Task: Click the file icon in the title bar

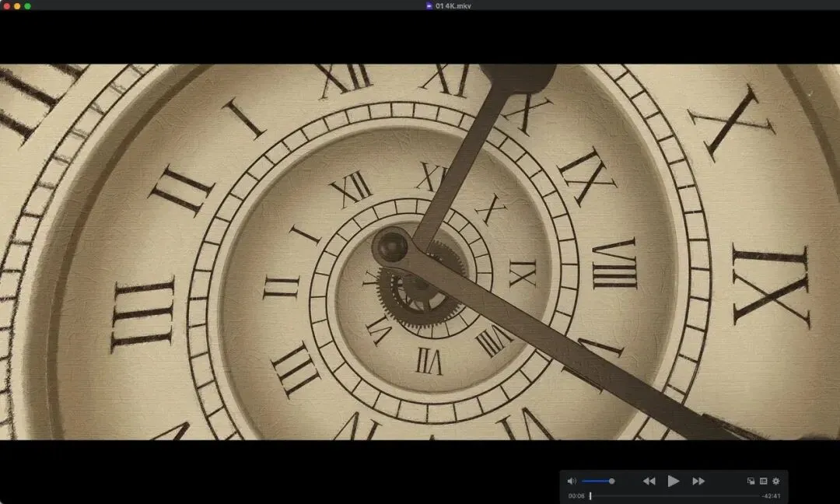Action: pyautogui.click(x=429, y=6)
